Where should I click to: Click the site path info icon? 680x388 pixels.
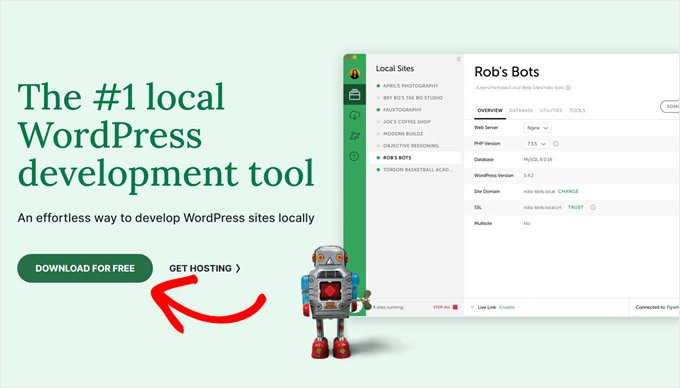click(568, 88)
